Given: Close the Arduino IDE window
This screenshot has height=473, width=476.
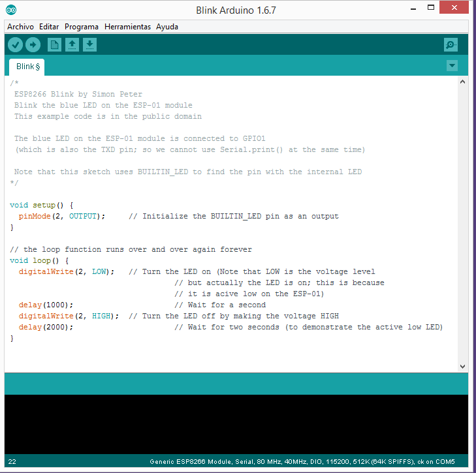Looking at the screenshot, I should tap(454, 8).
